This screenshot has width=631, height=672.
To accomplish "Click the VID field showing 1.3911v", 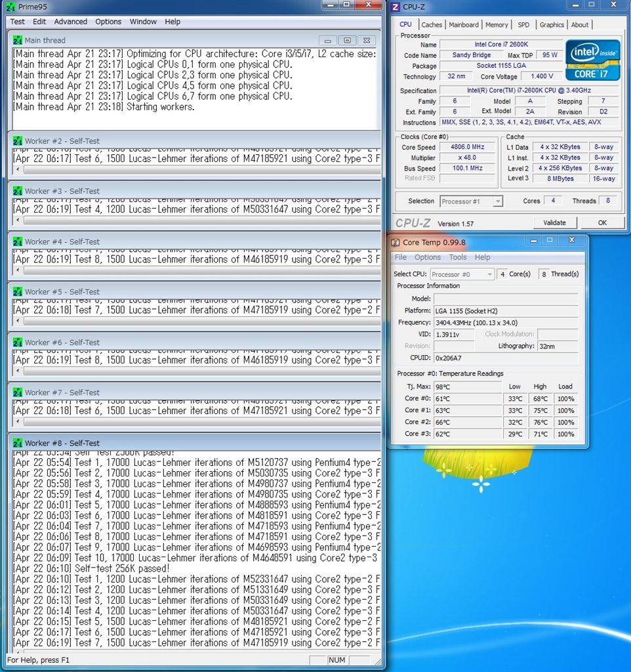I will [x=454, y=334].
